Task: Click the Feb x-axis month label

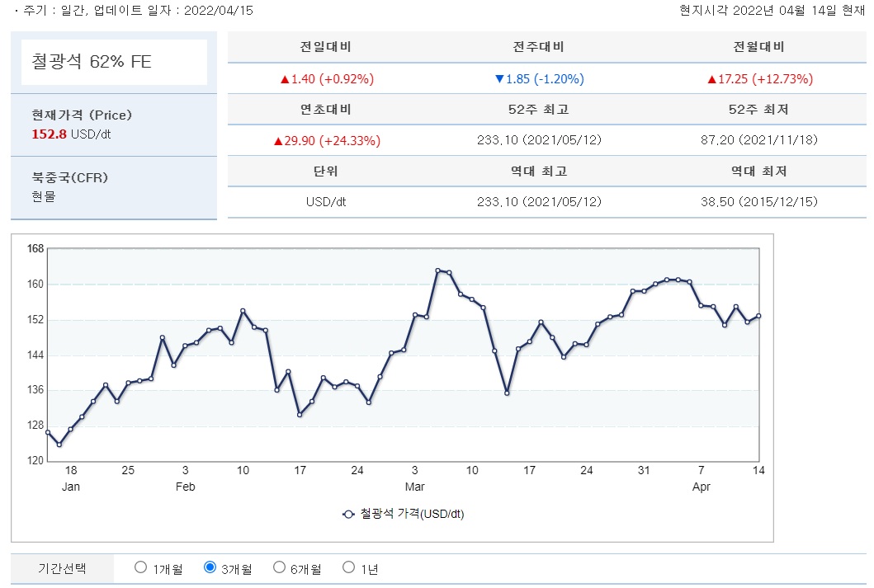Action: click(x=185, y=487)
